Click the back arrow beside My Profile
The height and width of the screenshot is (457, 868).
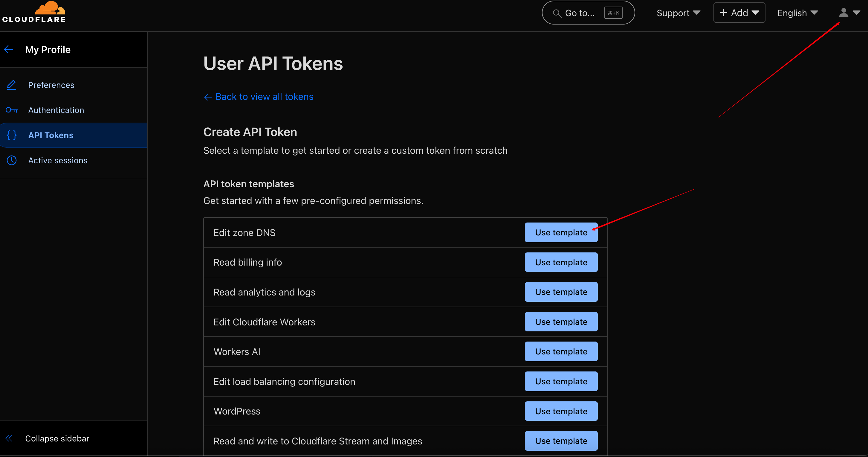click(9, 50)
